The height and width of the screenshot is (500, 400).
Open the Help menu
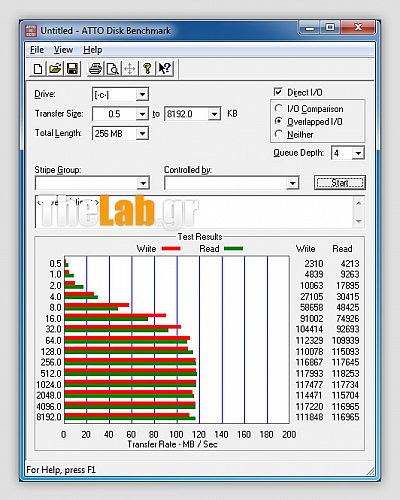tap(93, 50)
